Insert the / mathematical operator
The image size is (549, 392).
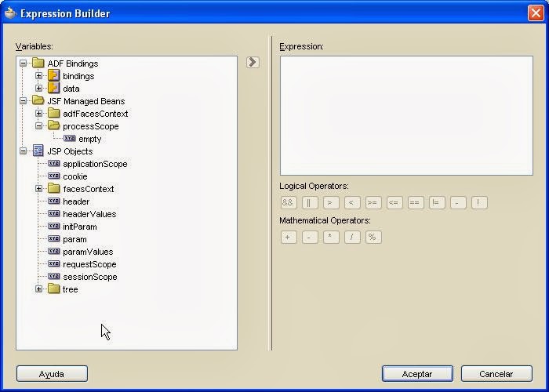point(352,237)
